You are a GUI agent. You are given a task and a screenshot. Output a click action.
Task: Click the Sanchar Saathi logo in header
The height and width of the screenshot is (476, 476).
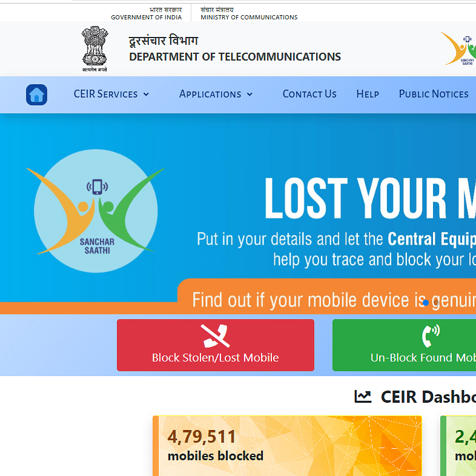coord(458,48)
